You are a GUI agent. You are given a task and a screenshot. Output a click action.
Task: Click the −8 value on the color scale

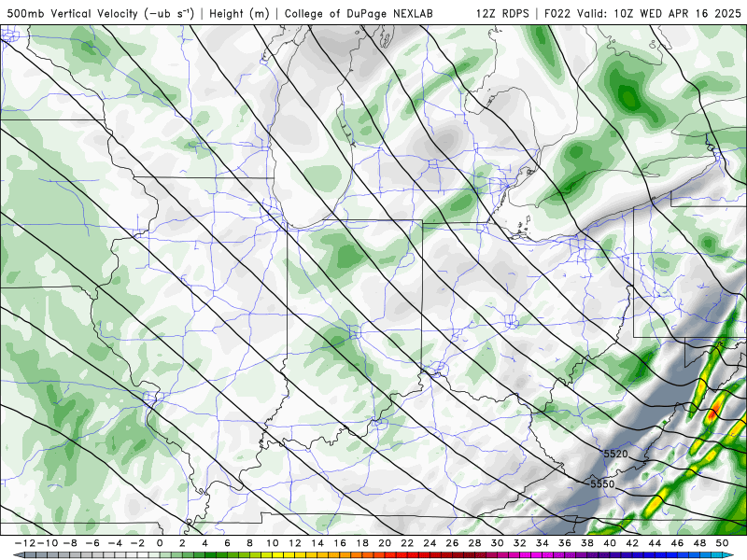[70, 543]
